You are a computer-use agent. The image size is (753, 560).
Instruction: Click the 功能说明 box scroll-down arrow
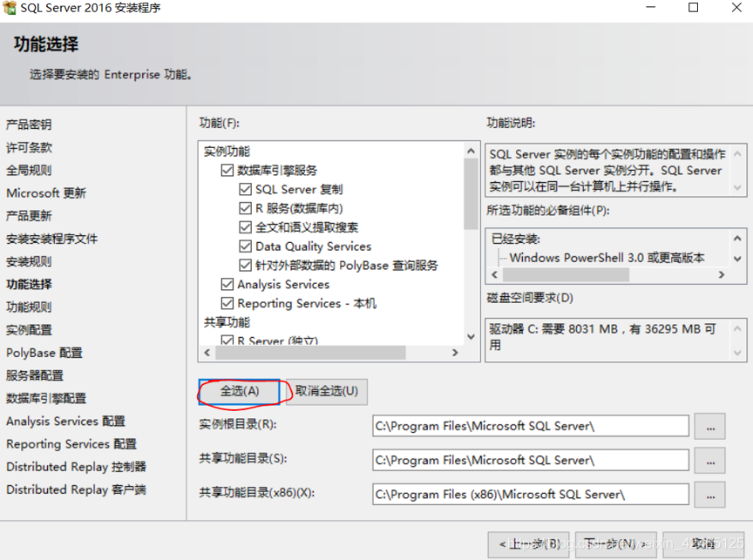tap(737, 187)
